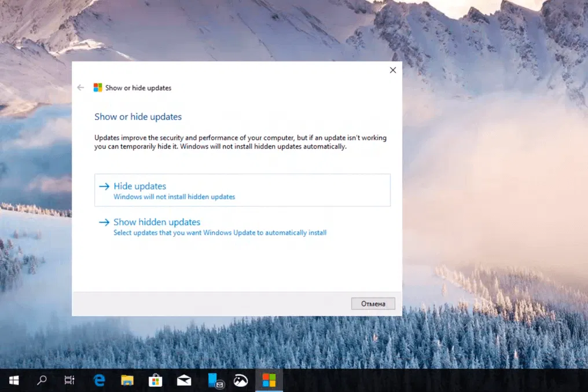Open the Microsoft Store

point(155,380)
